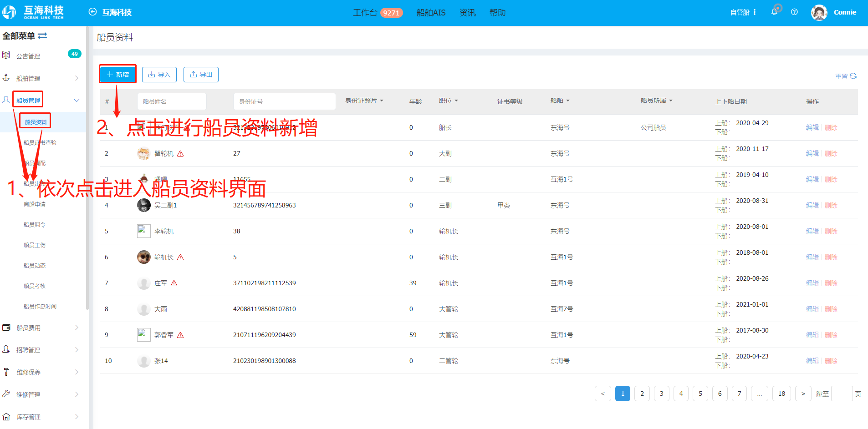Click Connie's profile avatar
The width and height of the screenshot is (868, 429).
coord(819,12)
